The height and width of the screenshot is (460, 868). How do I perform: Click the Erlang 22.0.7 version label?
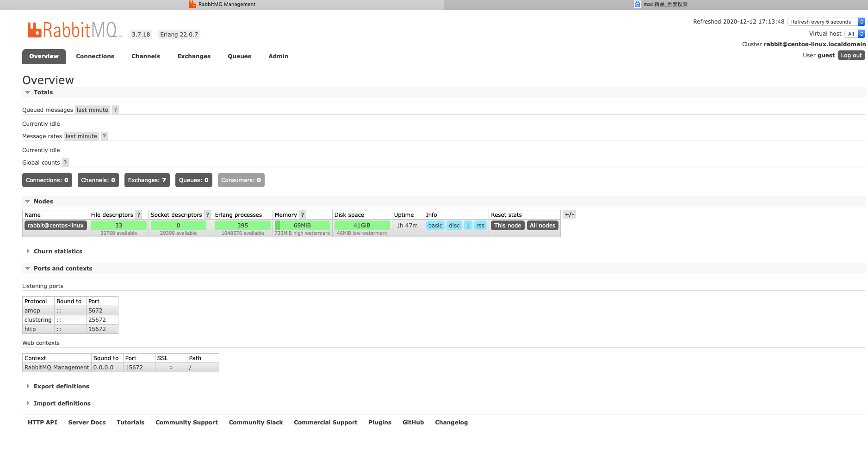pyautogui.click(x=179, y=35)
